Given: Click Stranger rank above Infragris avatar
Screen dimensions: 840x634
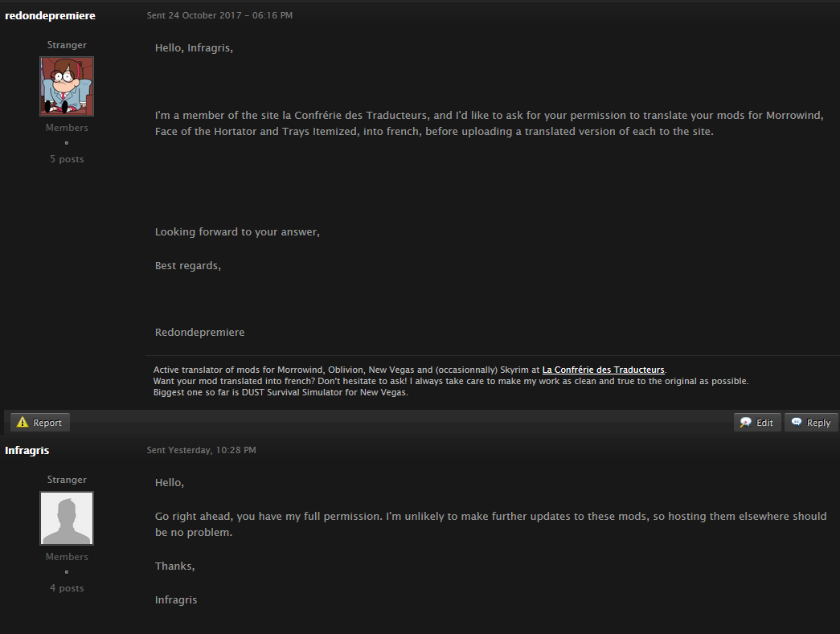Looking at the screenshot, I should pos(67,480).
